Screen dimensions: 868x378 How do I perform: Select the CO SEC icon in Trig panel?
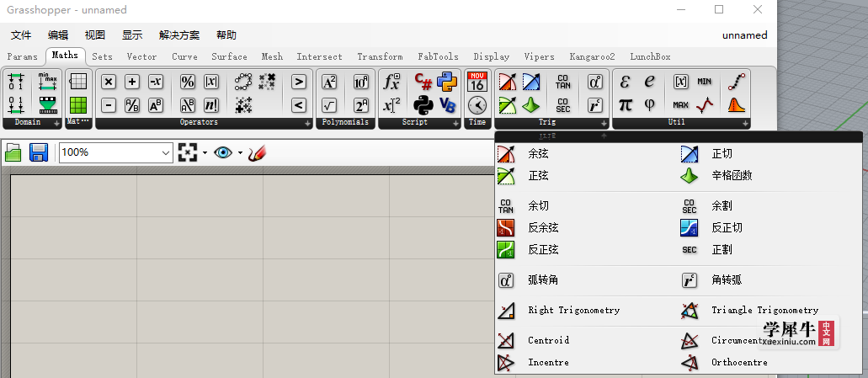563,104
